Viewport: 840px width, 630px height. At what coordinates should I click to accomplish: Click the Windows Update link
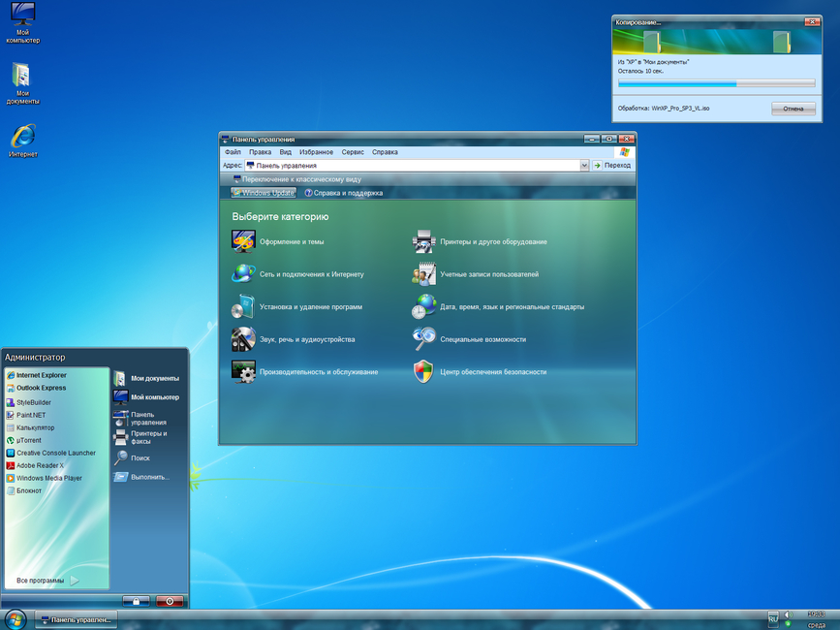(264, 193)
